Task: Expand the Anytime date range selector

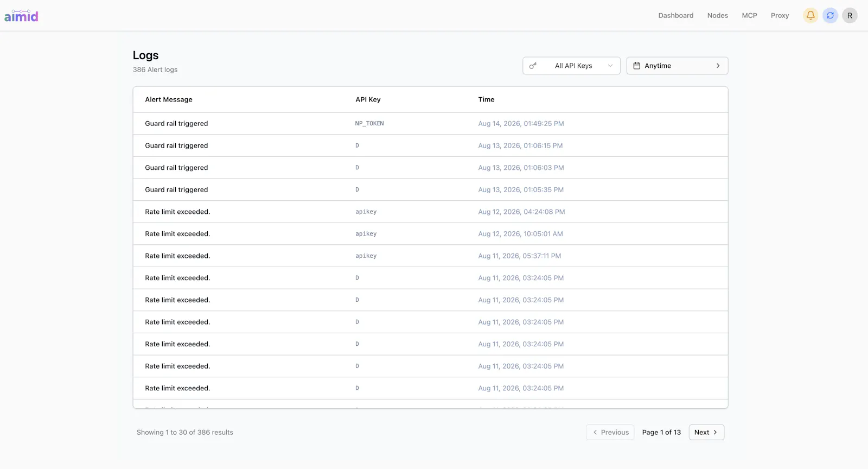Action: tap(677, 66)
